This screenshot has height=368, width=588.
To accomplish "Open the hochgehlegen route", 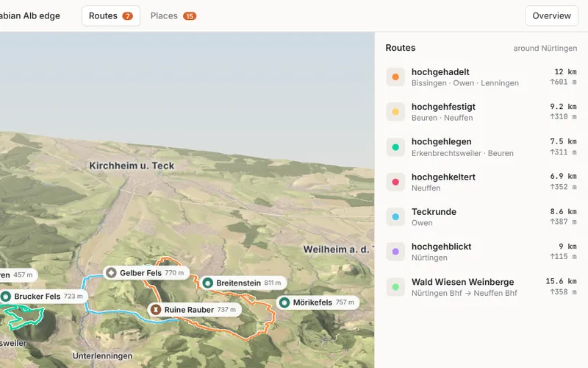I will (x=481, y=147).
